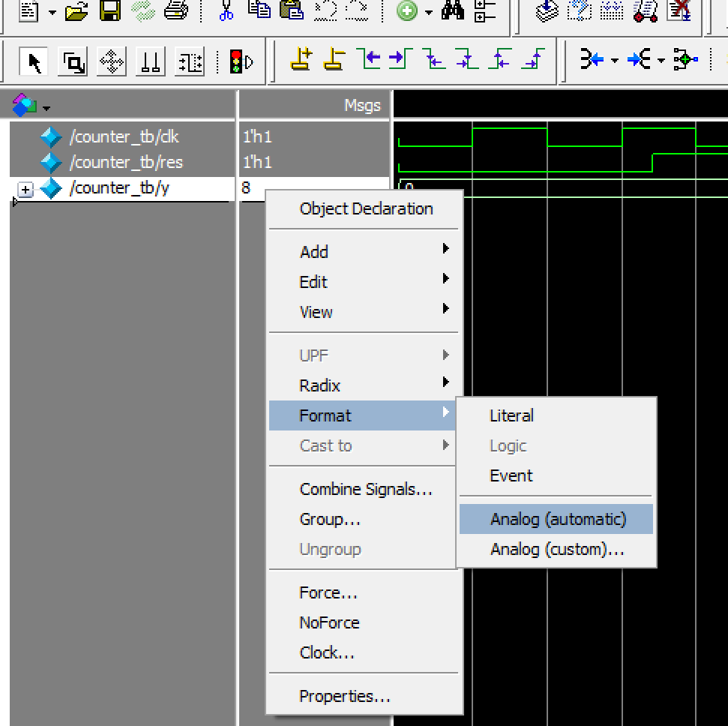Expand the /counter_tb/y signal bus

point(25,190)
